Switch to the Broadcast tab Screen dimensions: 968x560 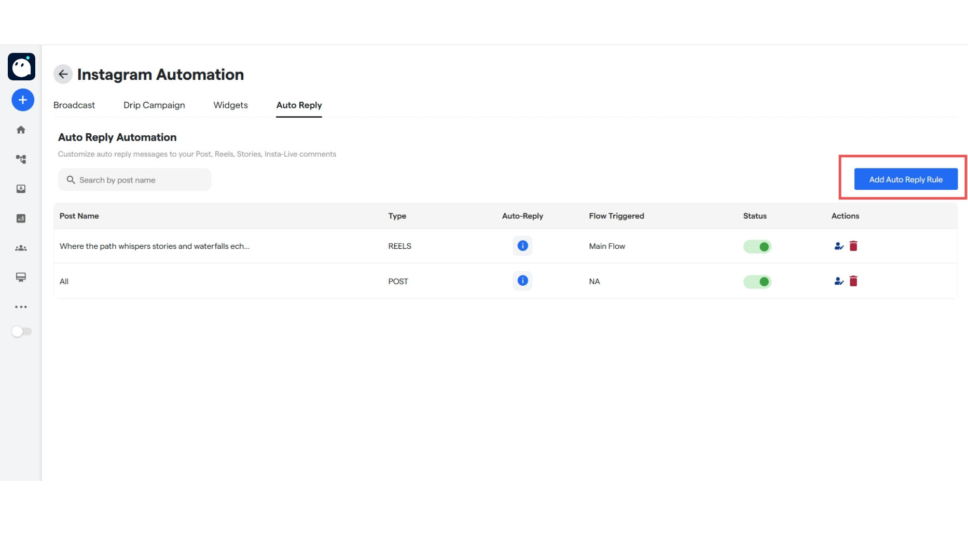74,105
